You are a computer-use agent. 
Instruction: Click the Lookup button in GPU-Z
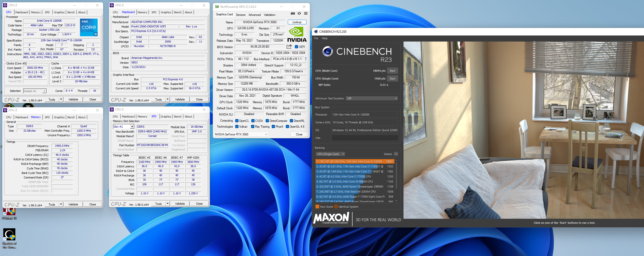click(297, 22)
